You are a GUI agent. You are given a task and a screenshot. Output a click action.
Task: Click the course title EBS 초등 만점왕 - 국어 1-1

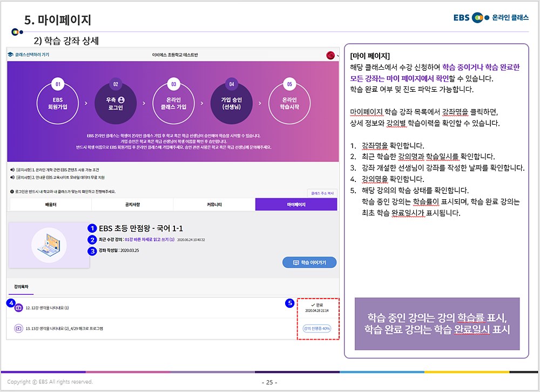[141, 228]
